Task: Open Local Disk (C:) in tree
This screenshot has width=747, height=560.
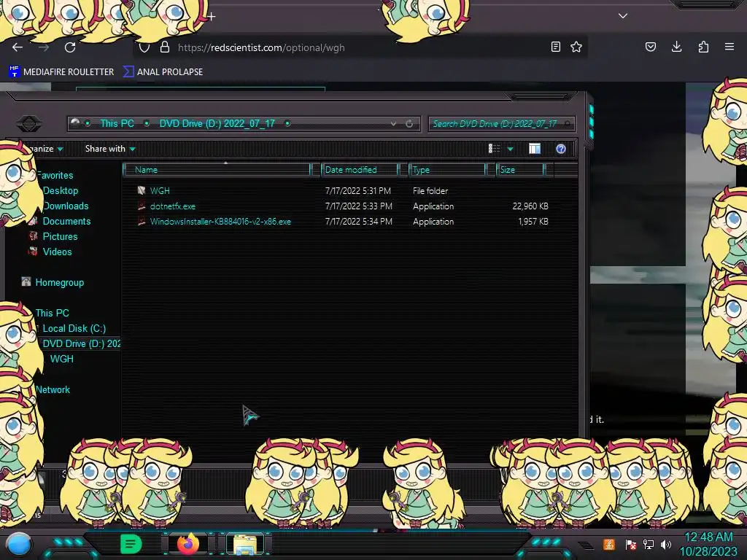Action: [x=74, y=328]
